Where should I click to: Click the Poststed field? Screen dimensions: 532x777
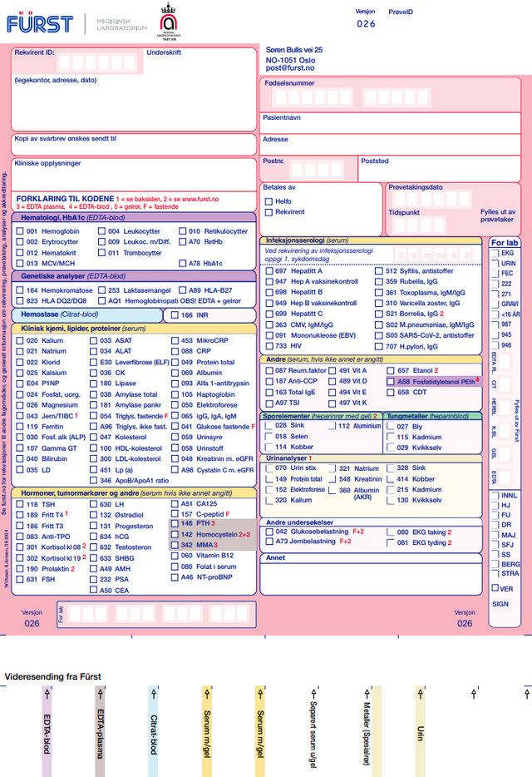pyautogui.click(x=439, y=169)
